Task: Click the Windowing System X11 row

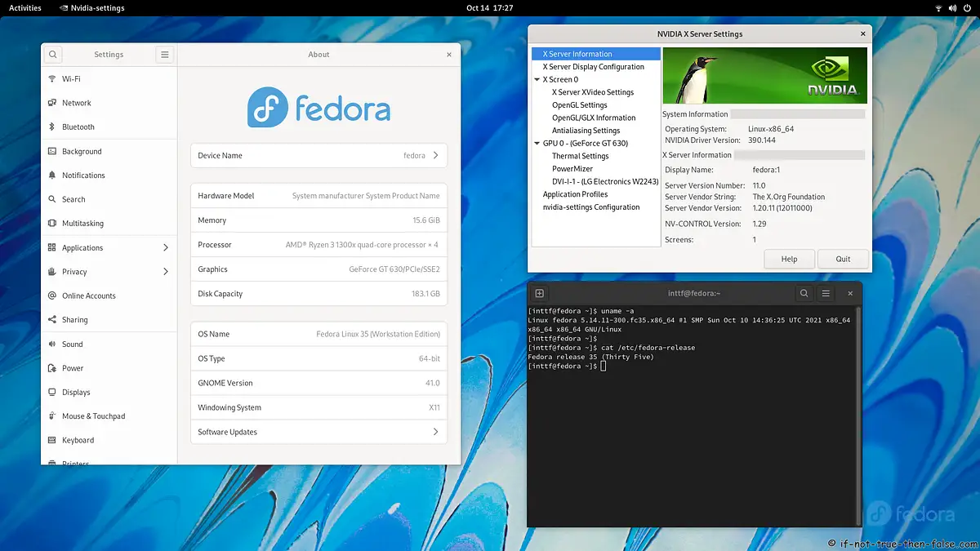Action: tap(318, 407)
